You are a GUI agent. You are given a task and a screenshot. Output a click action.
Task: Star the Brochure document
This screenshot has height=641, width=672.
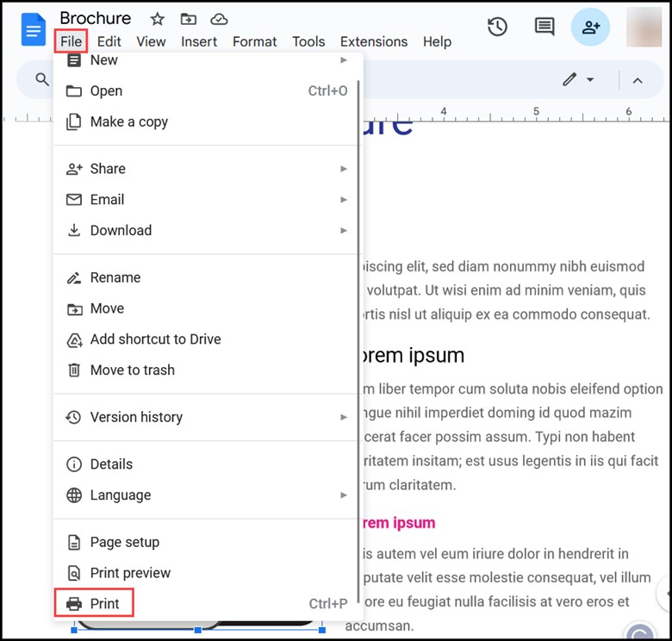158,19
